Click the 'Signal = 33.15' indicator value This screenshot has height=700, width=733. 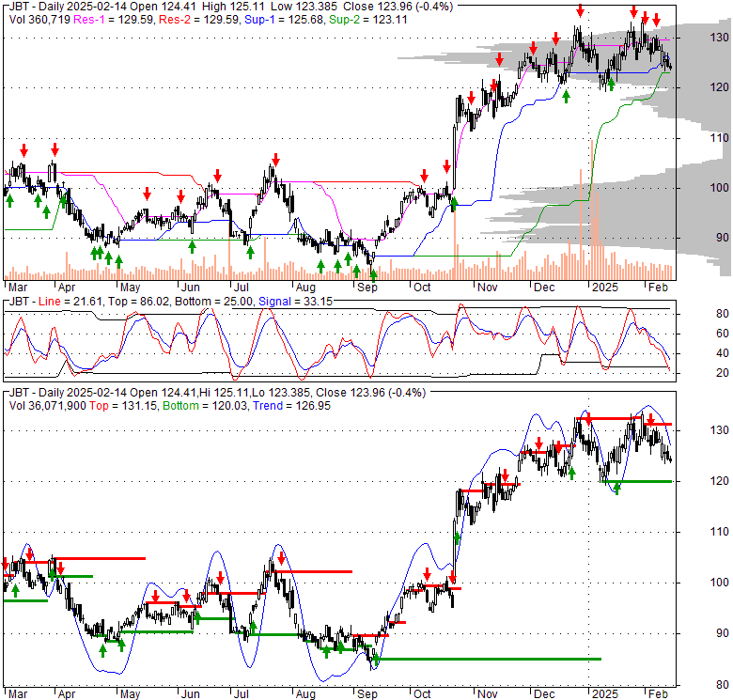[x=295, y=302]
